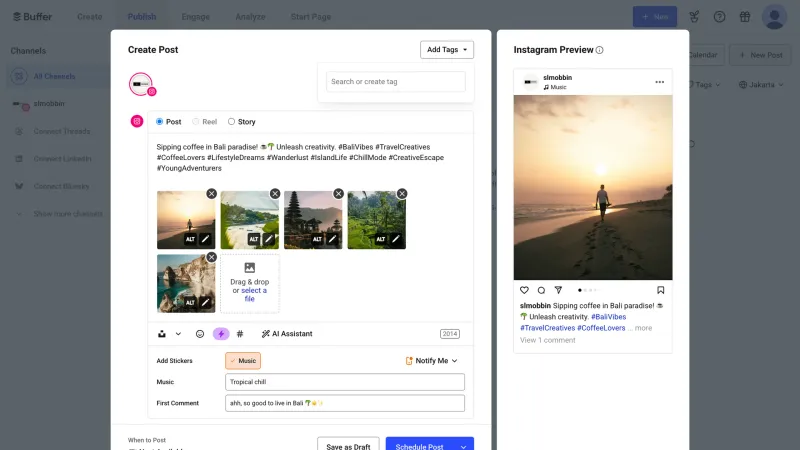Open the Analyze tab
Image resolution: width=800 pixels, height=450 pixels.
(x=250, y=17)
